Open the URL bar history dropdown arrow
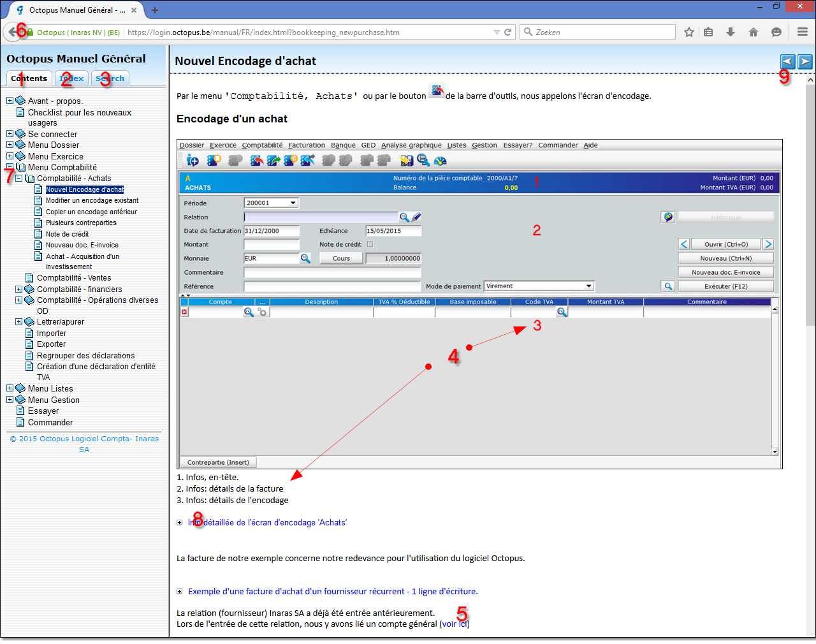Viewport: 816px width, 644px height. click(x=497, y=32)
